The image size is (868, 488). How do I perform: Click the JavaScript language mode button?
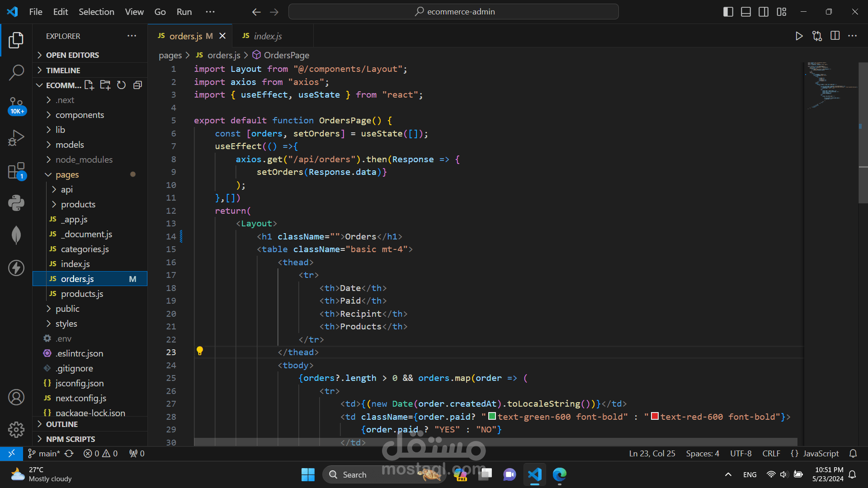click(x=821, y=453)
